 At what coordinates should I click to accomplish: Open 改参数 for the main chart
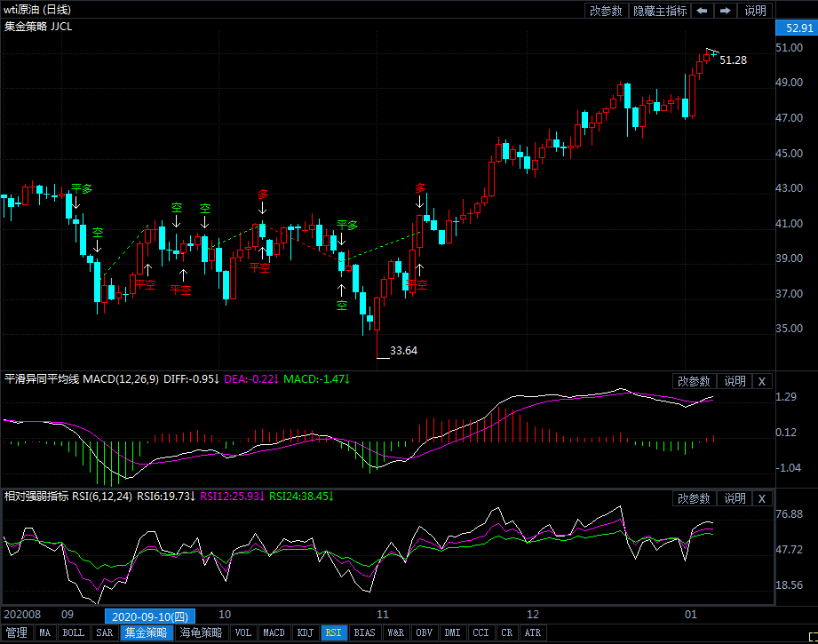point(607,11)
